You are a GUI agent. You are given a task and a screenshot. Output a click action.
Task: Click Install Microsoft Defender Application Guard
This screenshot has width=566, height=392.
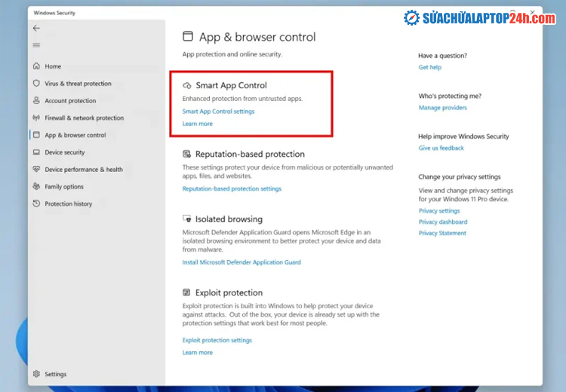point(241,262)
